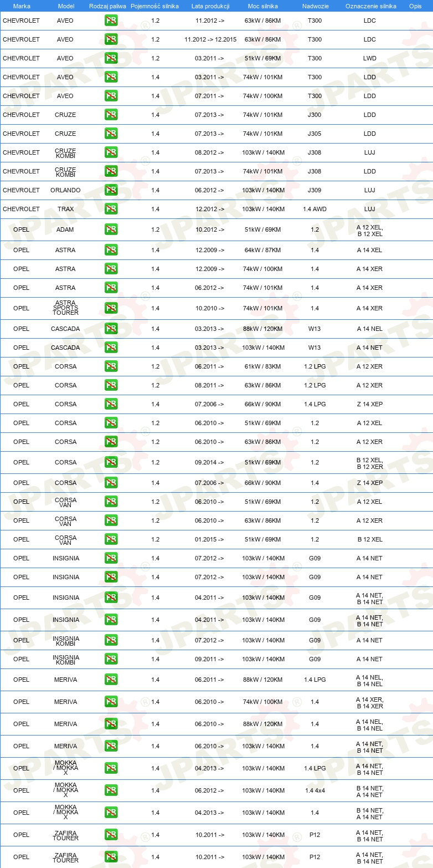This screenshot has width=433, height=868.
Task: Click the 09.2014 -> production date cell
Action: pyautogui.click(x=210, y=462)
